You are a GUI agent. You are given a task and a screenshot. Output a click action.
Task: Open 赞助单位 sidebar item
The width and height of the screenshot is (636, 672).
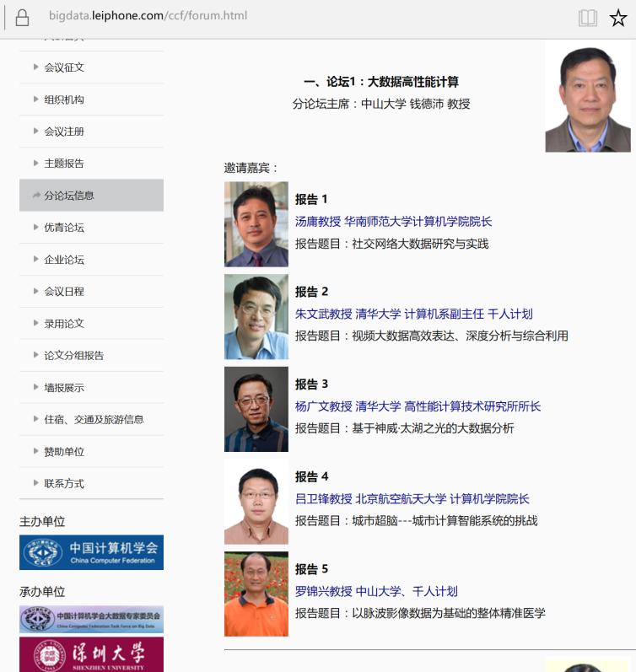tap(91, 452)
